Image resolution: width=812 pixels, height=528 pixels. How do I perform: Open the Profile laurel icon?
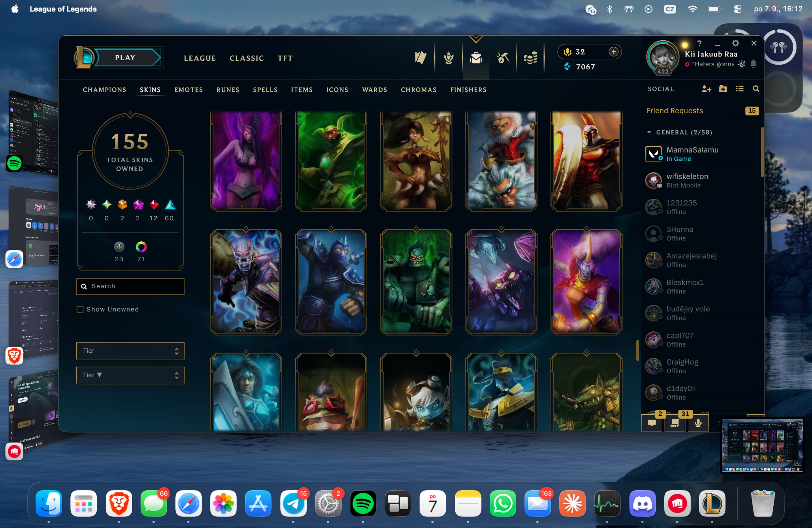(448, 58)
